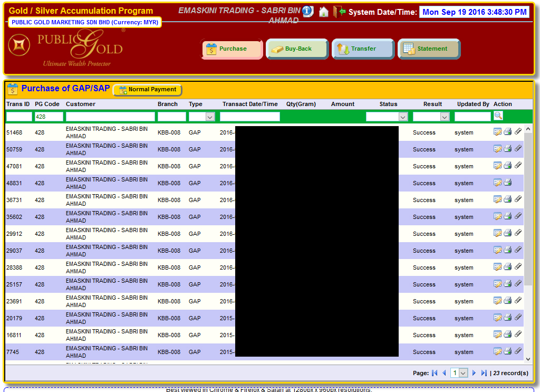540x392 pixels.
Task: Open attachment for transaction 36731
Action: (x=518, y=199)
